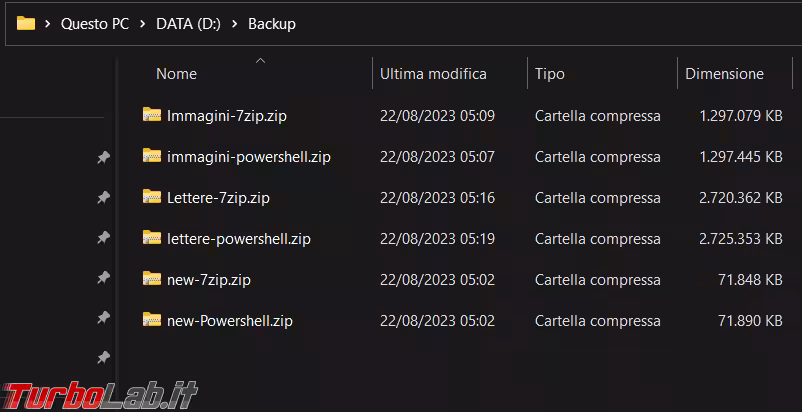Screen dimensions: 802x412
Task: Sort by the Dimensione column header
Action: tap(724, 74)
